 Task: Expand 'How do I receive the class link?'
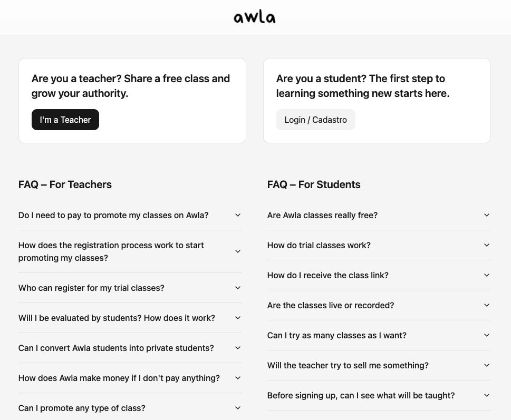click(x=327, y=275)
